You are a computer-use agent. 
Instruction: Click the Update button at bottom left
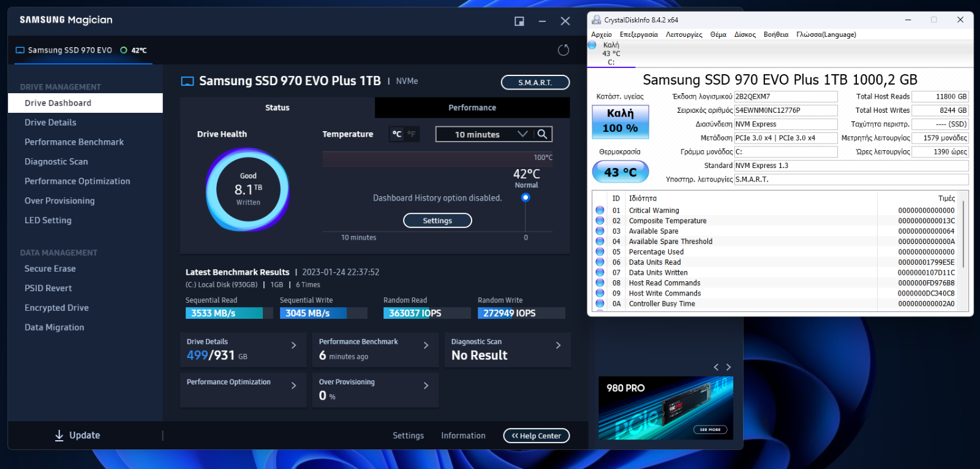77,435
